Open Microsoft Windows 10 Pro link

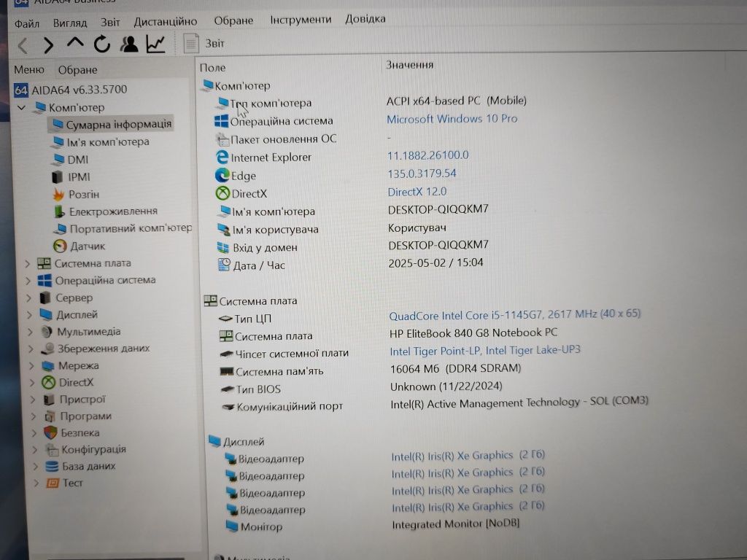452,119
